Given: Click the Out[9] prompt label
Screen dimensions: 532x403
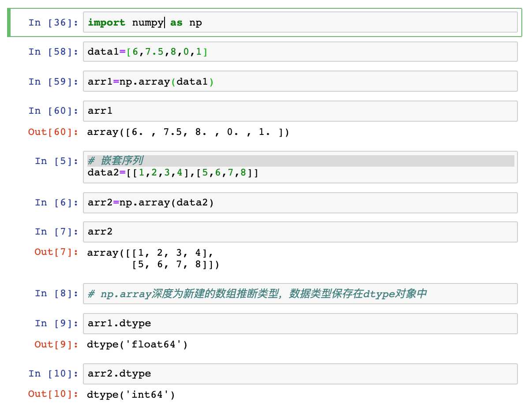Looking at the screenshot, I should click(56, 344).
